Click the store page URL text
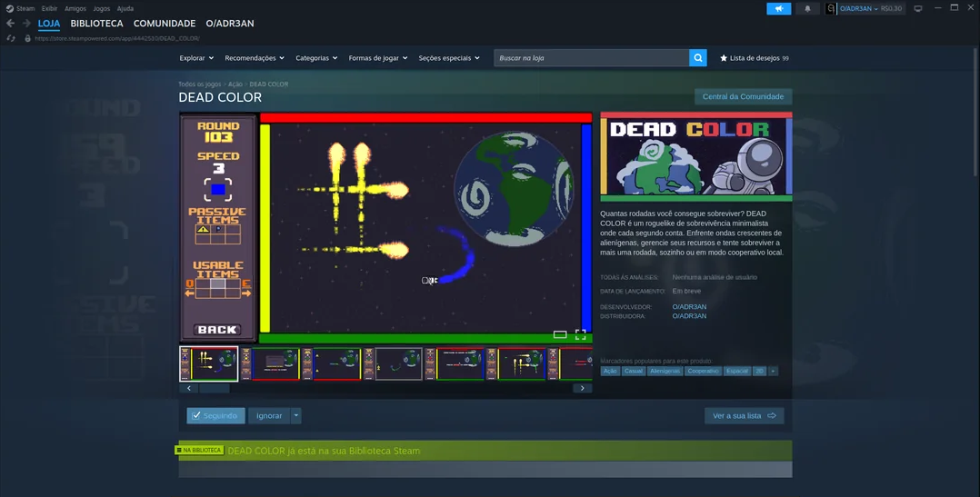This screenshot has width=980, height=497. click(x=117, y=39)
